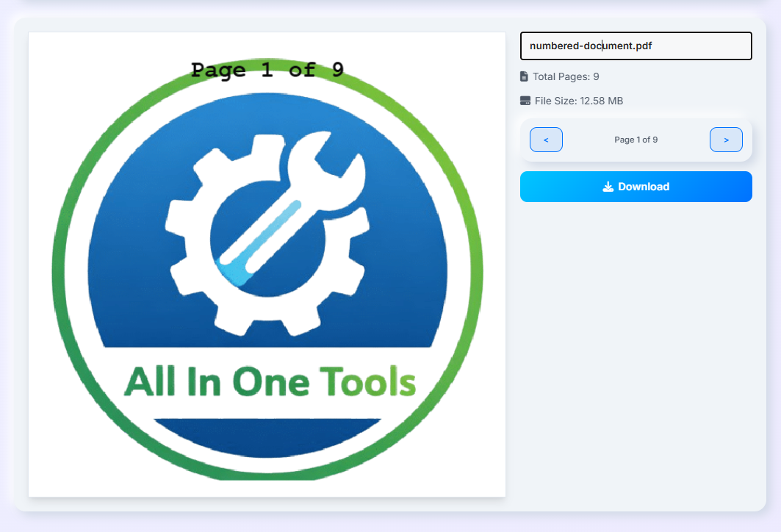Select the 'Total Pages: 9' text

(566, 76)
